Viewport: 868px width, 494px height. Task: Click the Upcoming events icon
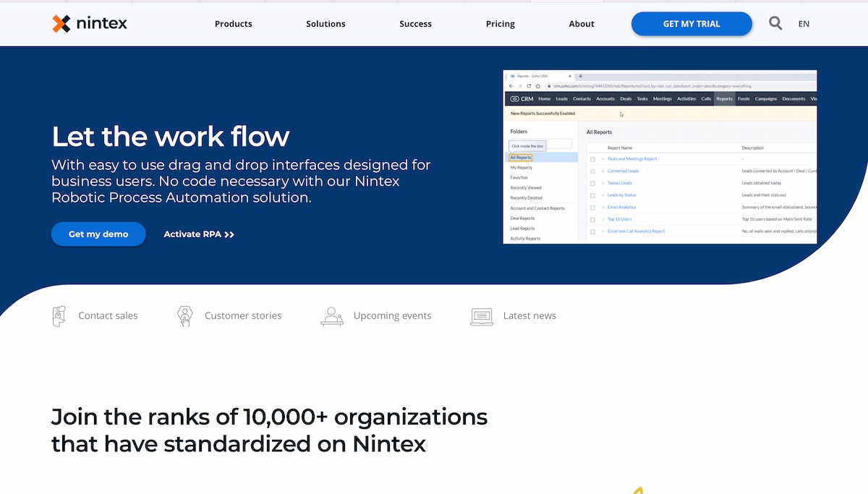coord(332,316)
